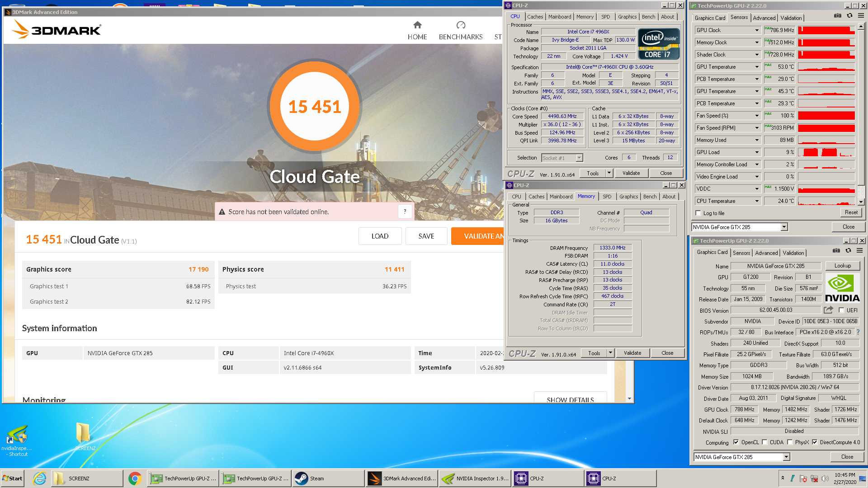Click the clock date in taskbar
Viewport: 868px width, 488px height.
844,482
